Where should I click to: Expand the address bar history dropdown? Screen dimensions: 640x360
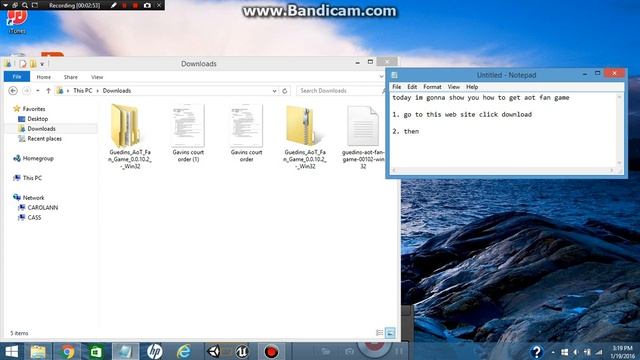click(x=274, y=91)
